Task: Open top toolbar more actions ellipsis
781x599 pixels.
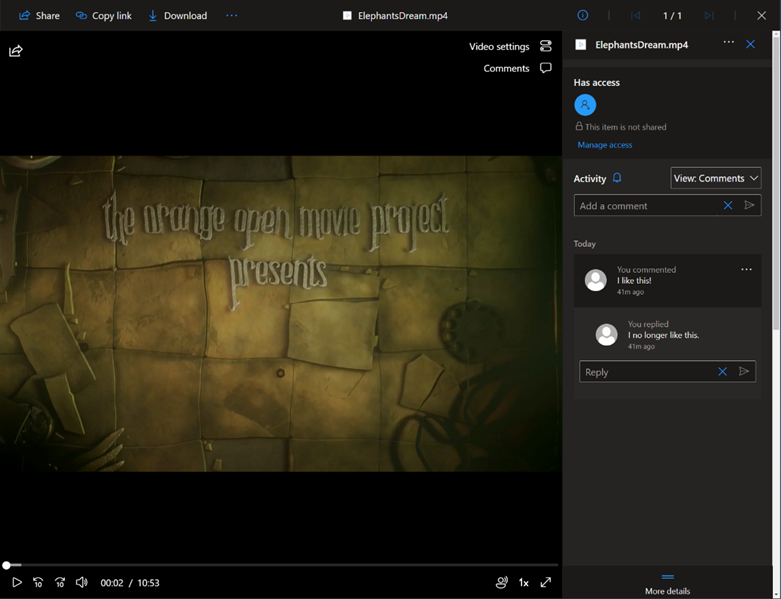Action: (x=232, y=15)
